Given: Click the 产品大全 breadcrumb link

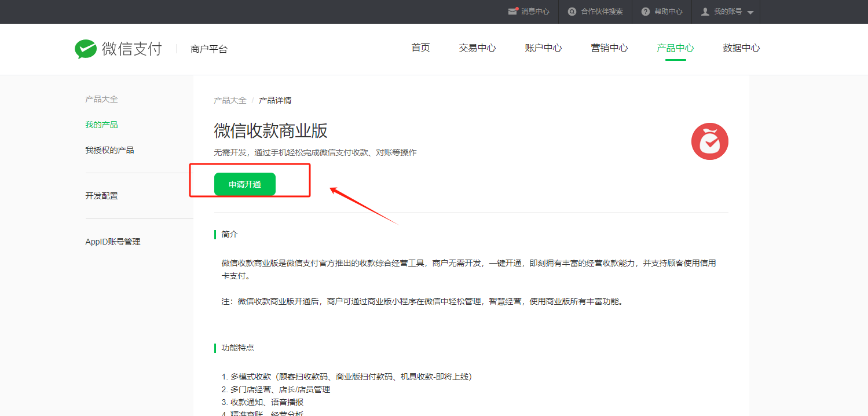Looking at the screenshot, I should [230, 100].
